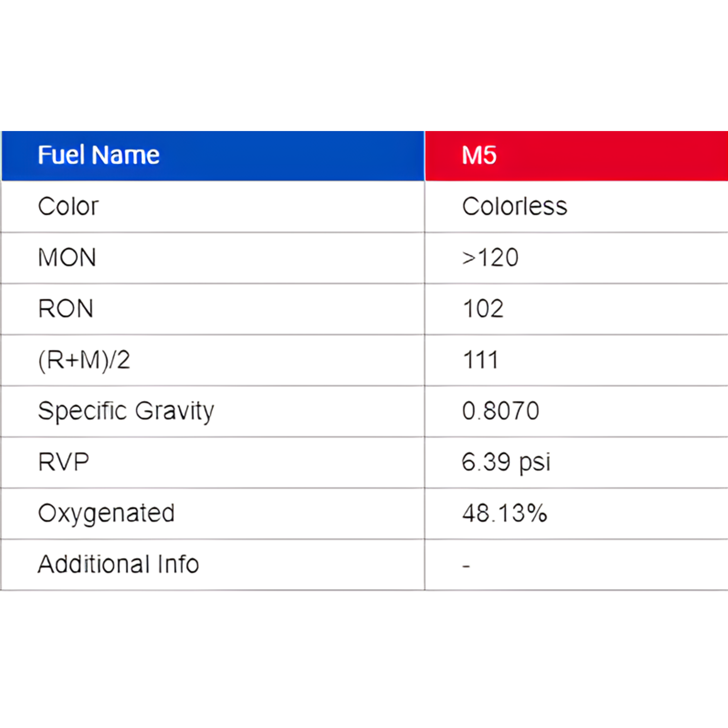Select the 102 RON value
Screen dimensions: 728x728
coord(483,309)
